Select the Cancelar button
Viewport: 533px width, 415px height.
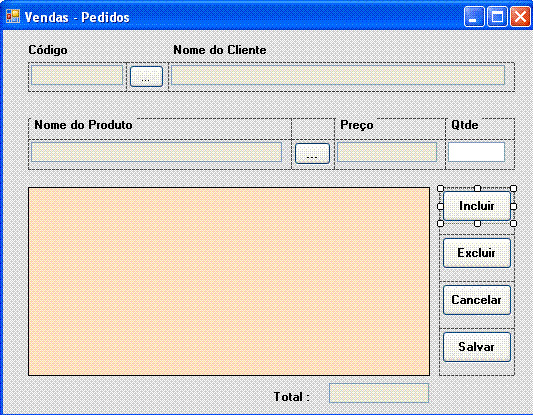pos(477,300)
